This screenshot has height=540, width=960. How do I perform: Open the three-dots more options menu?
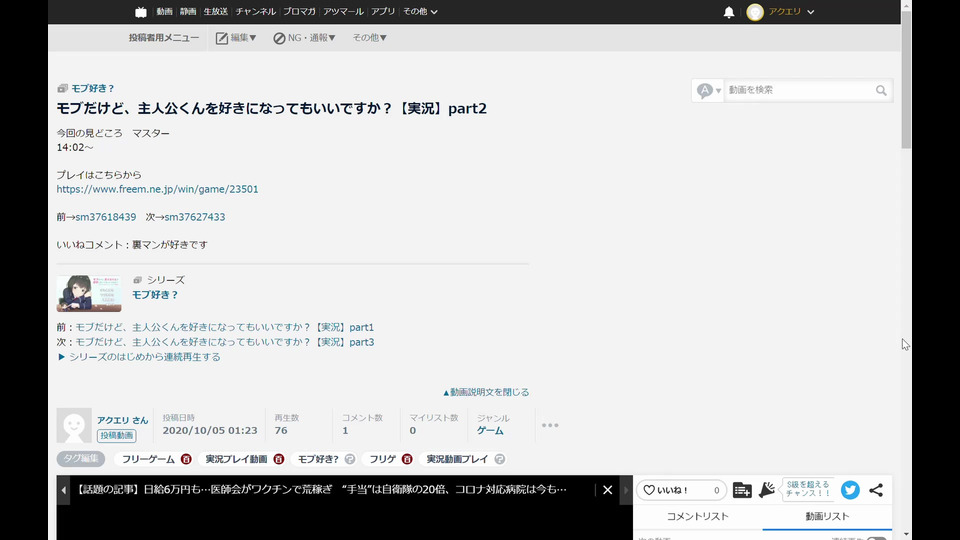[x=550, y=425]
